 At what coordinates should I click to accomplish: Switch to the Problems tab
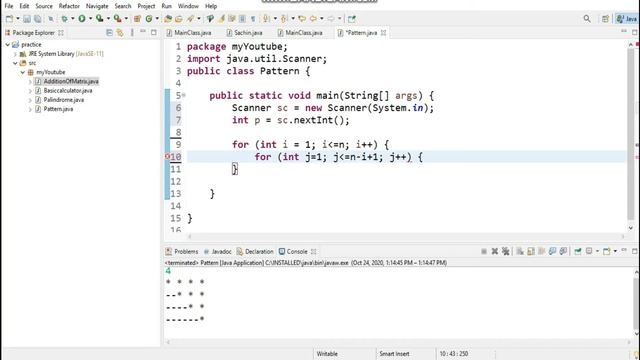coord(182,251)
